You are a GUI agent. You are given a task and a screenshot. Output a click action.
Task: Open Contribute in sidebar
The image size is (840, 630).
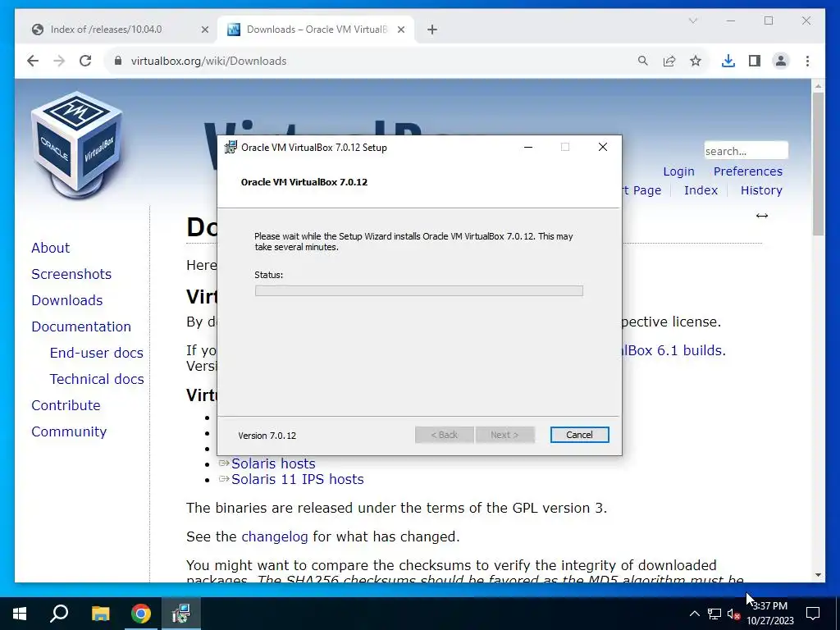pyautogui.click(x=66, y=405)
